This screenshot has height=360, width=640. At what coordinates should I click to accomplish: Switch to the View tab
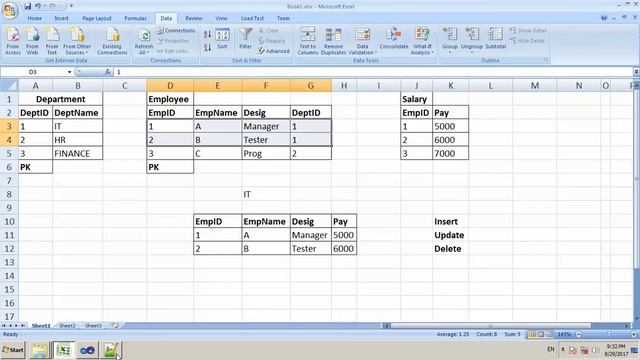coord(221,18)
